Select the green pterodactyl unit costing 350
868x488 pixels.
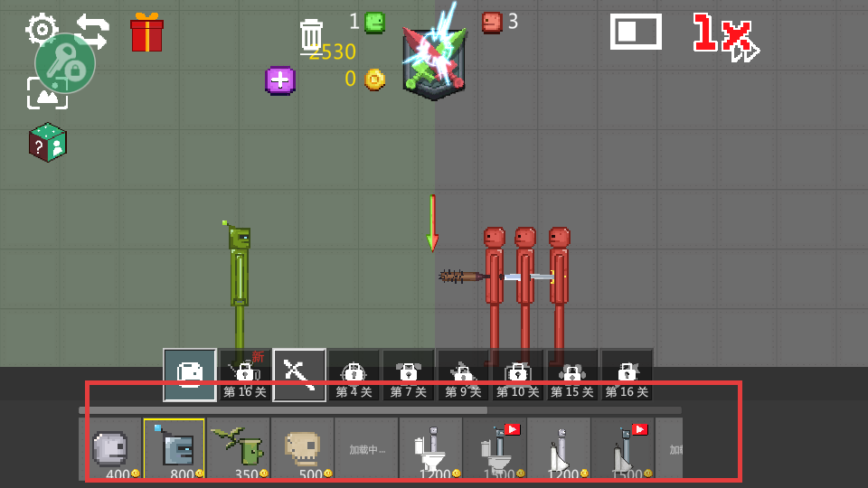239,448
